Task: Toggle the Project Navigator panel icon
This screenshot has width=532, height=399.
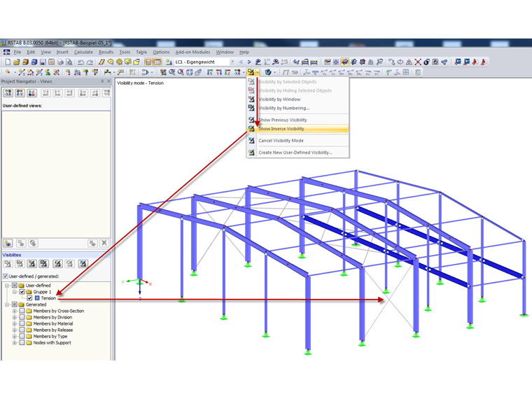Action: coord(148,62)
